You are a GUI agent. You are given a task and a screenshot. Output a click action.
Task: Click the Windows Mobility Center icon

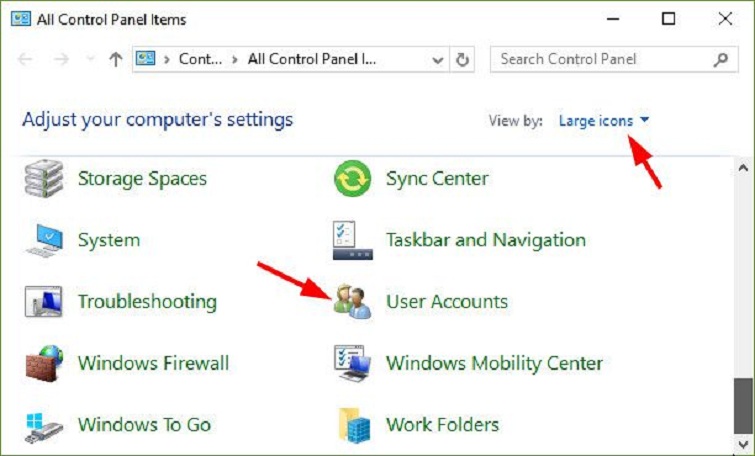(x=352, y=362)
